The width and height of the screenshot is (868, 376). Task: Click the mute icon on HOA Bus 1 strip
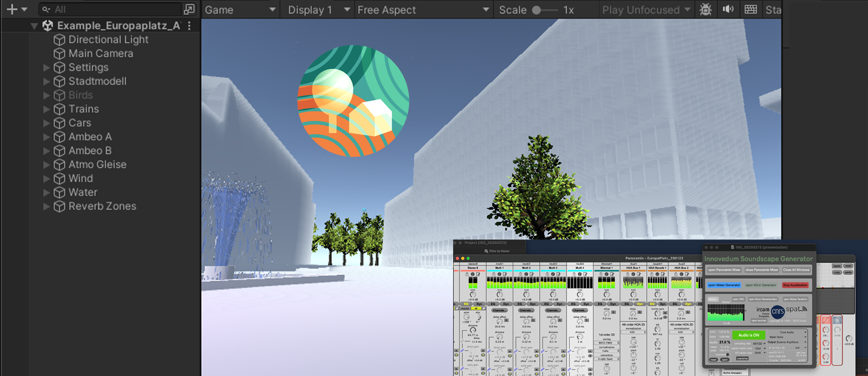point(633,274)
